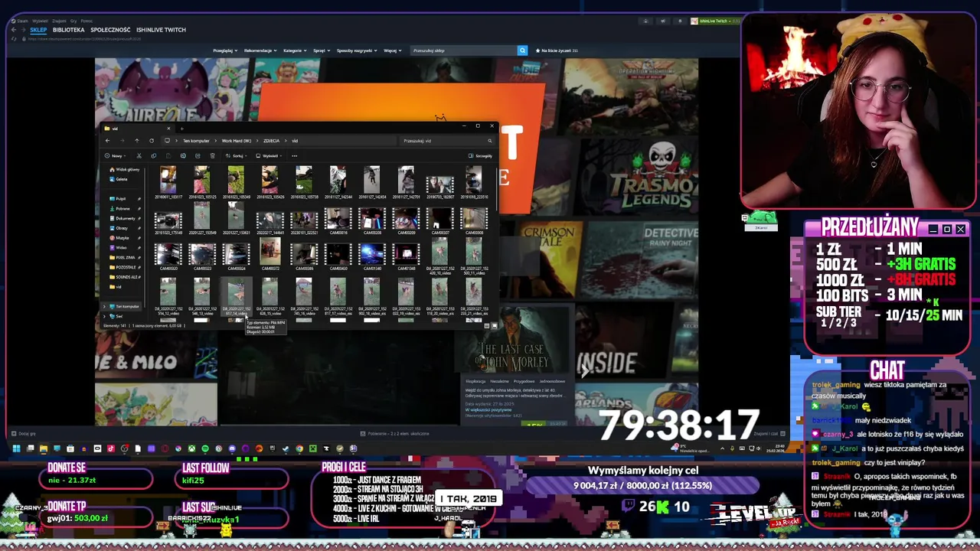Expand Ten komputer tree node
Image resolution: width=980 pixels, height=551 pixels.
[105, 307]
